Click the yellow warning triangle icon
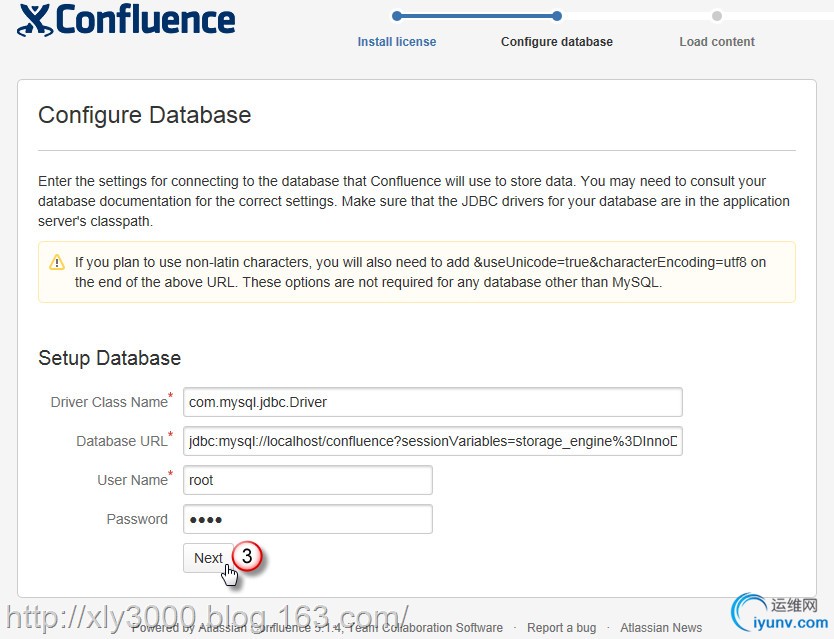The width and height of the screenshot is (834, 639). 57,263
